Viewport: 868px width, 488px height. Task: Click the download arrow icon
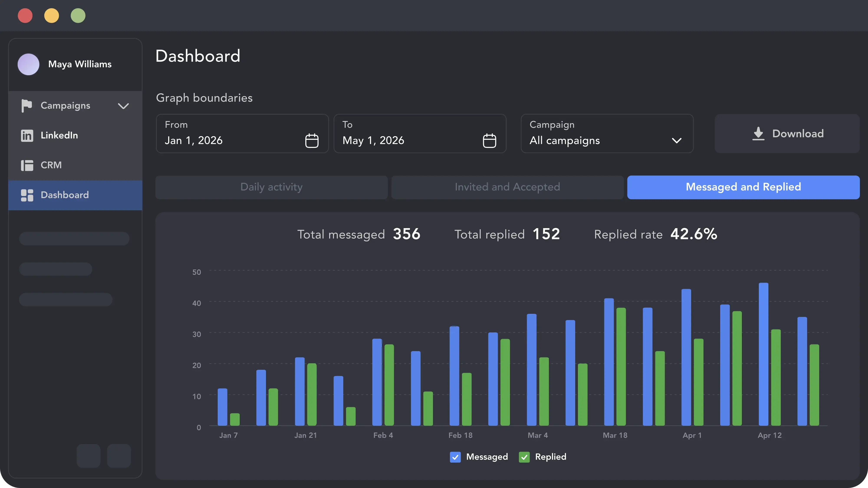[758, 134]
